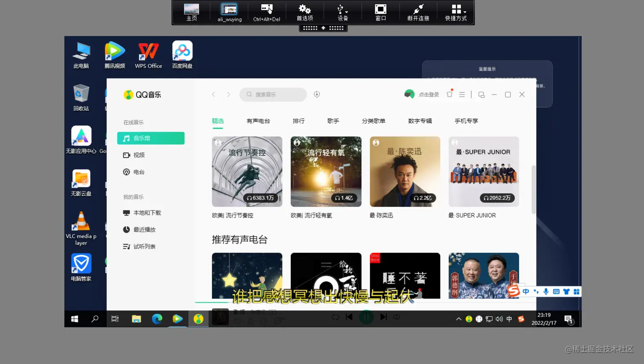Screen dimensions: 644x364
Task: Toggle the loop play mode icon
Action: pos(336,317)
